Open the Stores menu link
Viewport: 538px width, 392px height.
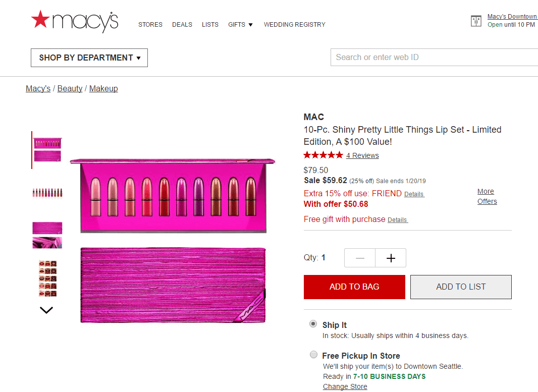tap(150, 25)
